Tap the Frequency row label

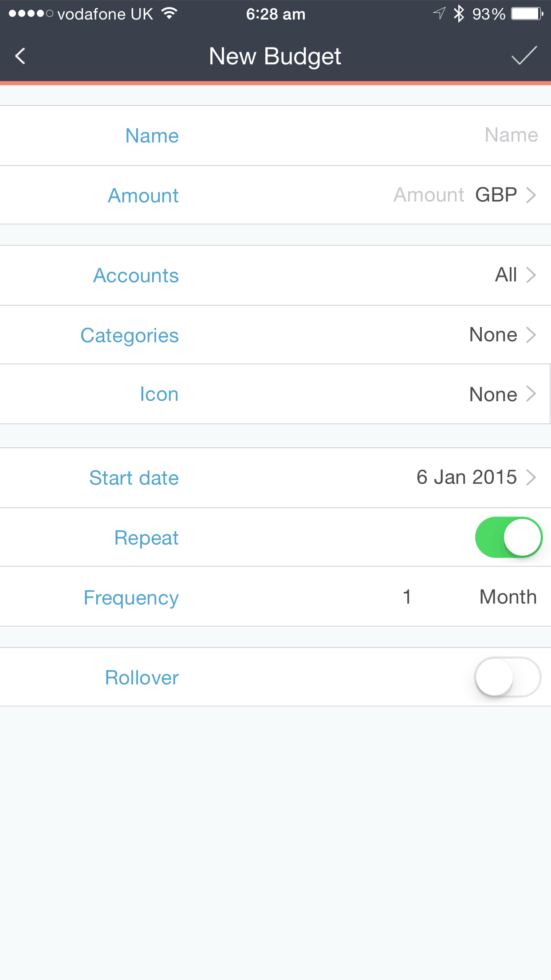pos(131,598)
